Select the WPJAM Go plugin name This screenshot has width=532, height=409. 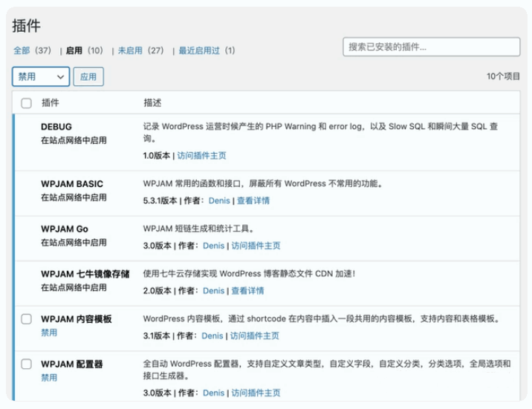point(65,229)
